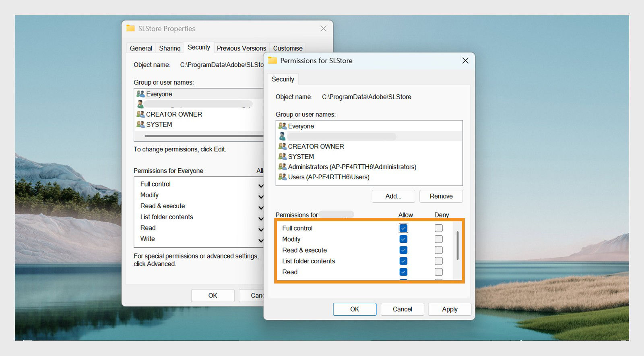Check Deny box for Modify permission
The height and width of the screenshot is (356, 644).
click(439, 239)
